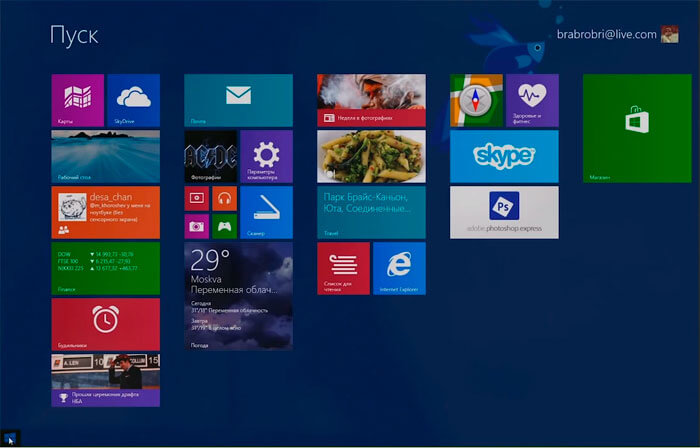The width and height of the screenshot is (700, 448).
Task: Open the Магазин store tile
Action: pos(637,129)
